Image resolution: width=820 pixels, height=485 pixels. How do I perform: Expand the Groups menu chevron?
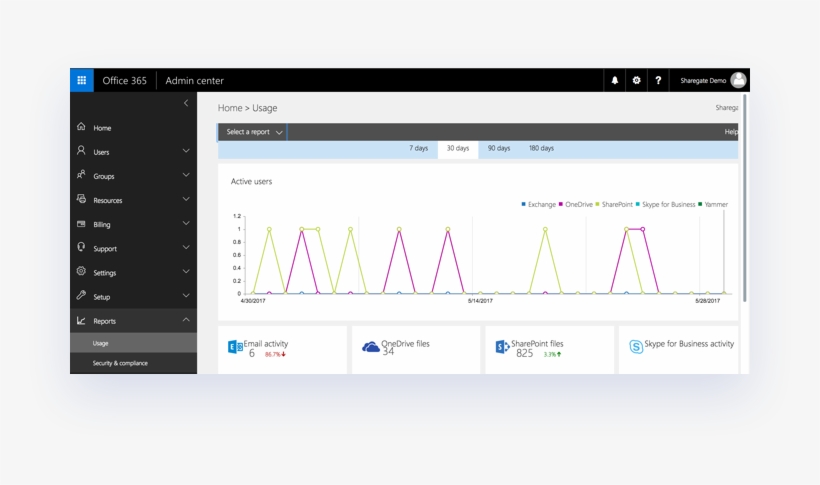(x=186, y=175)
